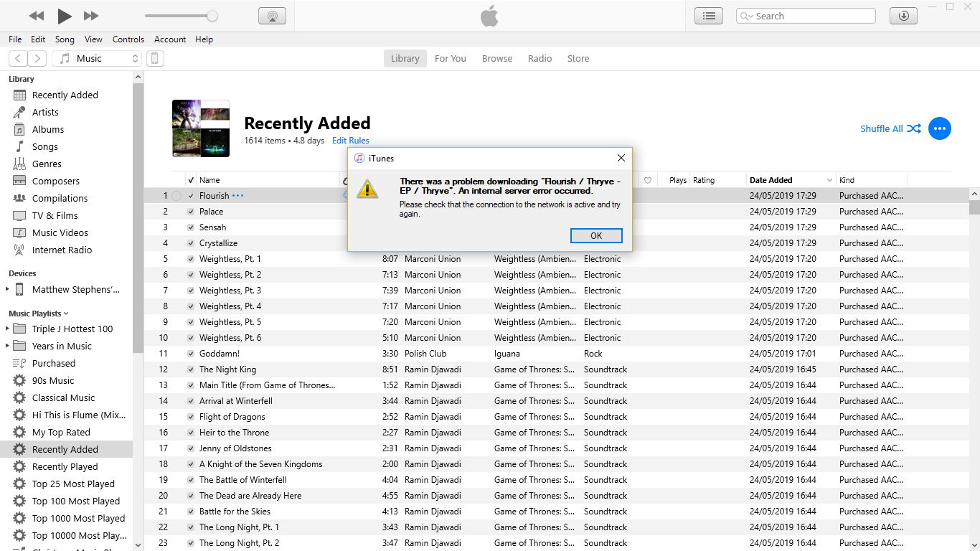Click the Previous track rewind button
The image size is (980, 551).
37,16
